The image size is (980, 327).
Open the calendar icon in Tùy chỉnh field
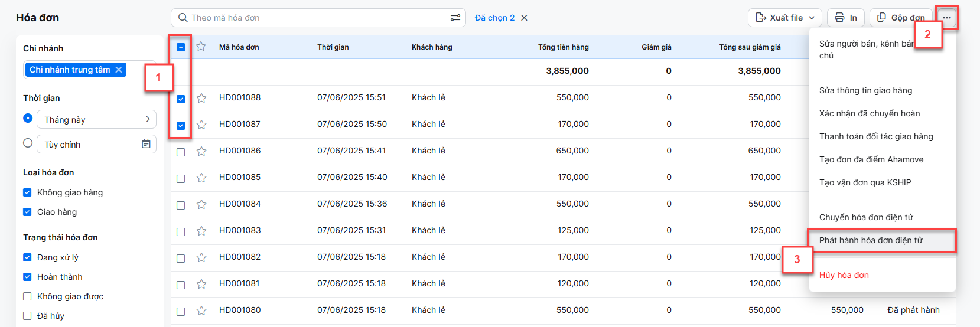click(146, 144)
